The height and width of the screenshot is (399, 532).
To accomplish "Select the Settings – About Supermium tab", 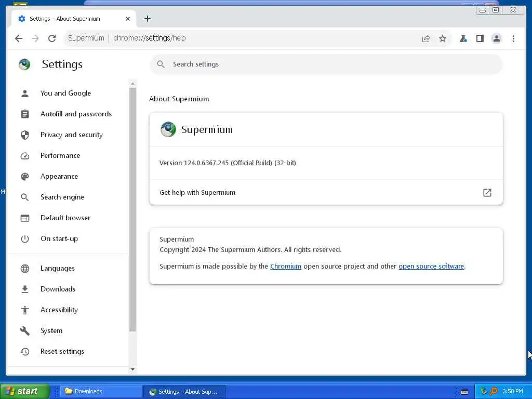I will [74, 19].
